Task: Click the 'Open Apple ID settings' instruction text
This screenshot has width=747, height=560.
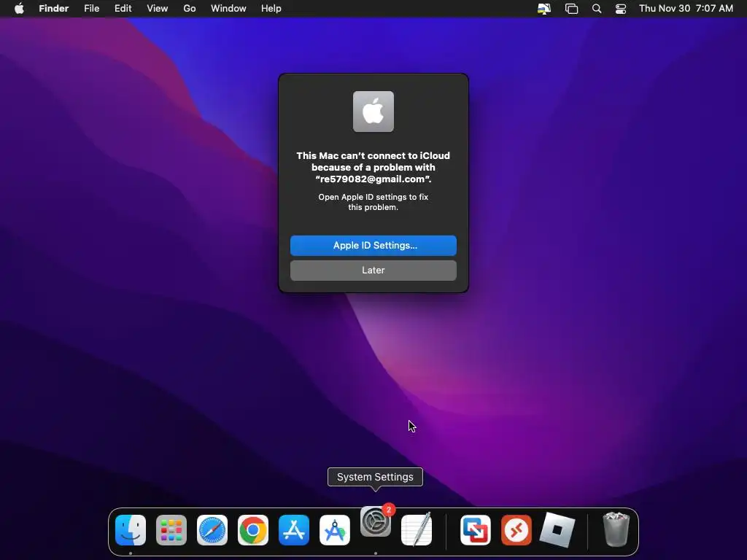Action: click(x=373, y=202)
